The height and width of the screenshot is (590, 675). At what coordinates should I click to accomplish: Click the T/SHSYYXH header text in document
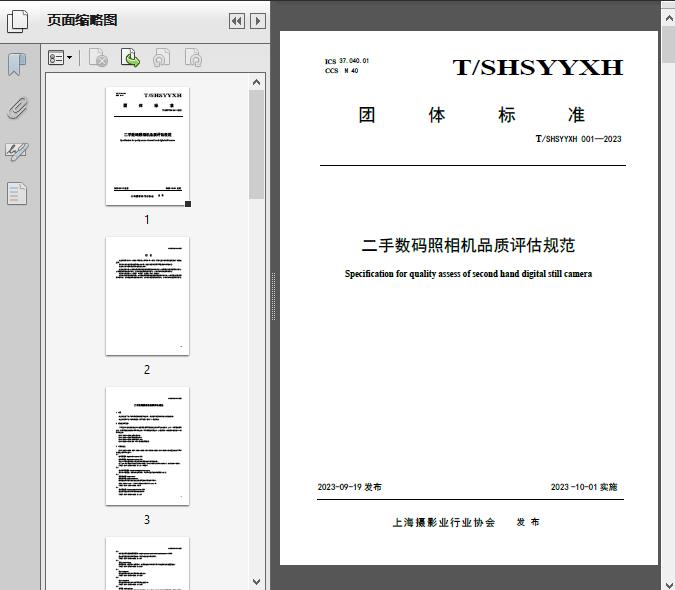538,68
